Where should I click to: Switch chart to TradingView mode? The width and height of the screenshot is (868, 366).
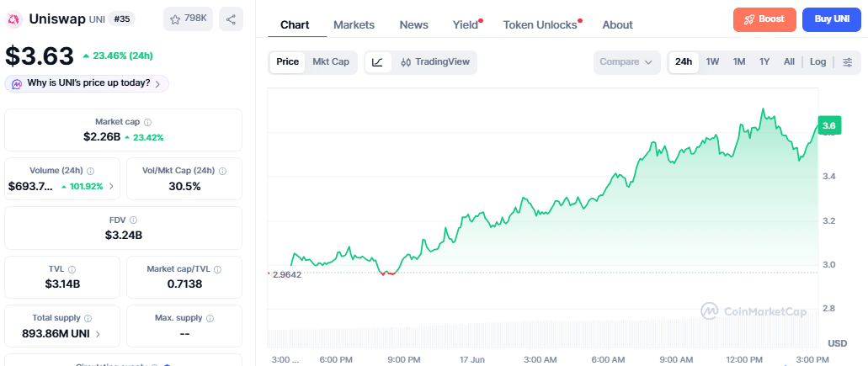[x=434, y=62]
